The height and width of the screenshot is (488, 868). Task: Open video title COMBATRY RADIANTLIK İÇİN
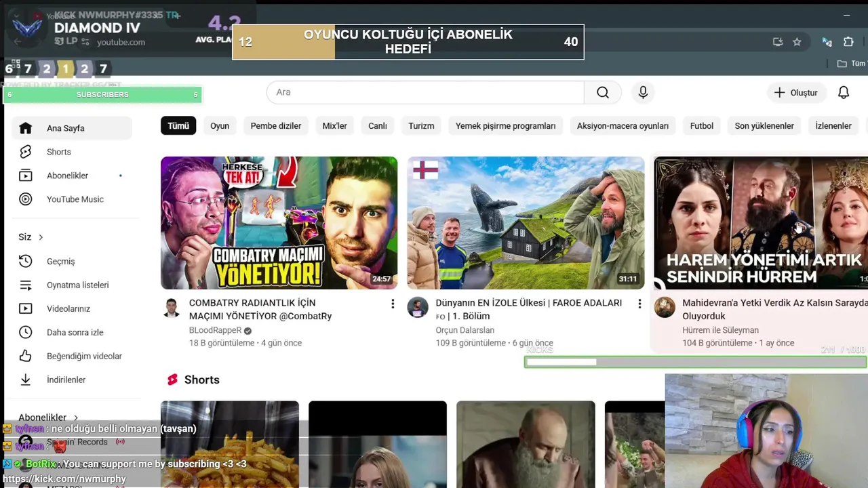tap(261, 310)
